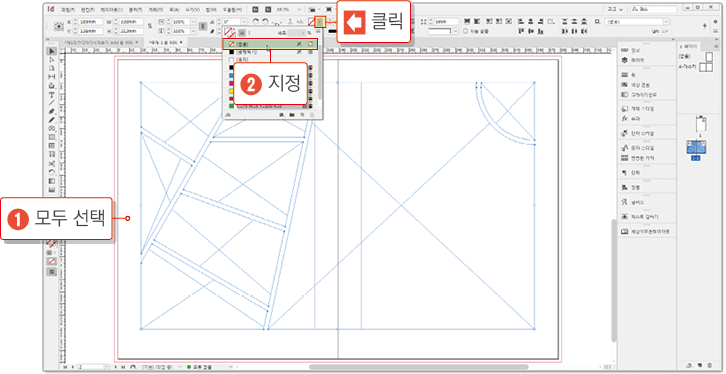Select the Content Collector tool
Screen dimensions: 726x374
[x=52, y=86]
